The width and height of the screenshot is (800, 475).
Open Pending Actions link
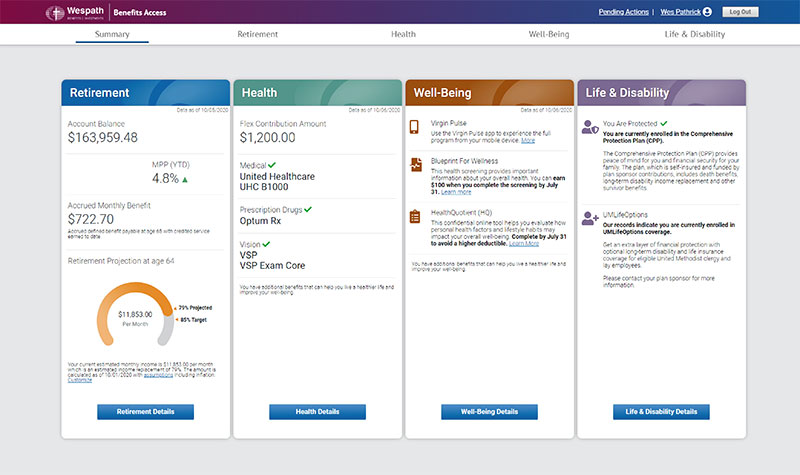pyautogui.click(x=623, y=12)
